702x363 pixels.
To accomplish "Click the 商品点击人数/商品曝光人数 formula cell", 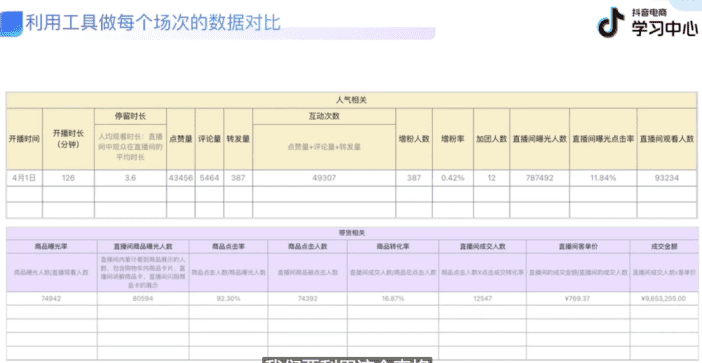I will 228,273.
